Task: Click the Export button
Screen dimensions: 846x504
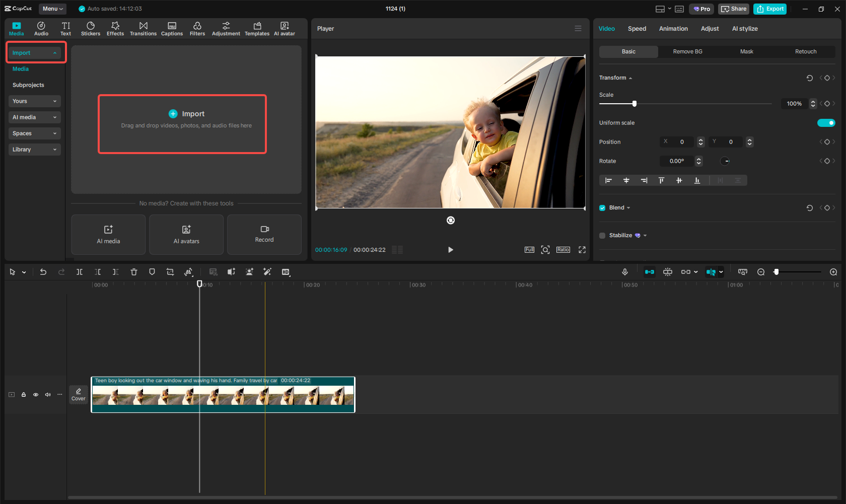Action: coord(769,9)
